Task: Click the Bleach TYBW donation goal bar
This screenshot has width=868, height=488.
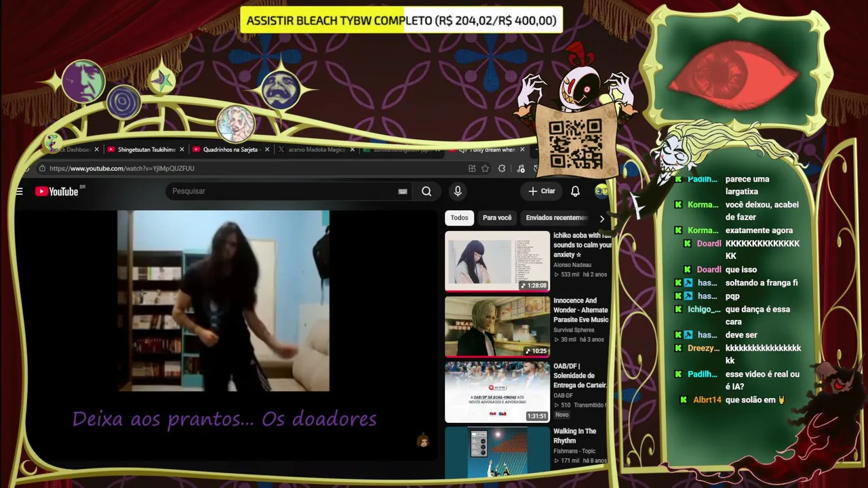Action: click(401, 20)
